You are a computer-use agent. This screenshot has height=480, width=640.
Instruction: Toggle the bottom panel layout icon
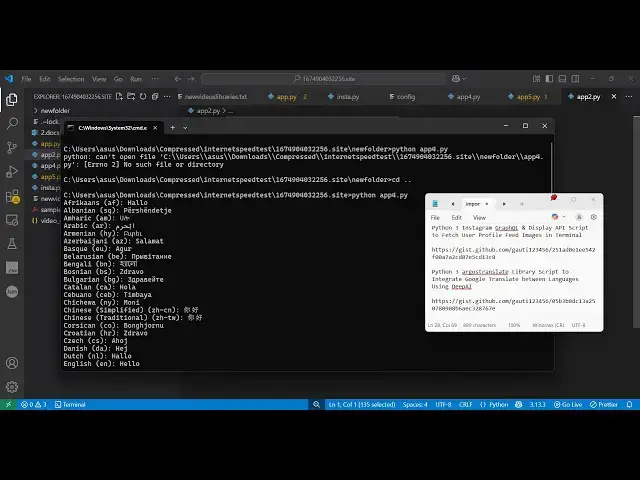562,79
